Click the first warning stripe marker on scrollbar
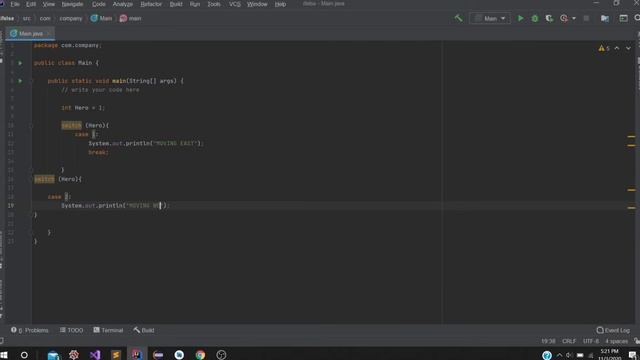The height and width of the screenshot is (360, 640). (x=631, y=137)
